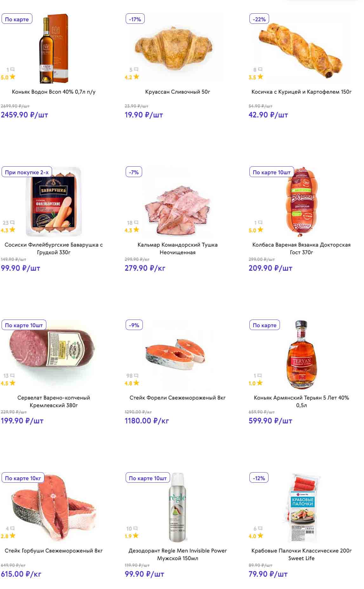Screen dimensions: 364x589
Task: Open Стейк Горбуши Свежемороженый 8кг link
Action: pos(54,551)
